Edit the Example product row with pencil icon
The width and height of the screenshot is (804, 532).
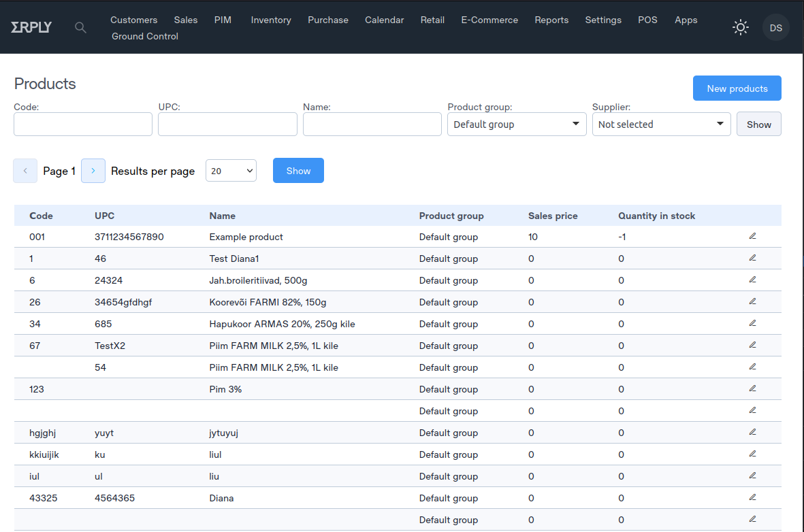(752, 236)
